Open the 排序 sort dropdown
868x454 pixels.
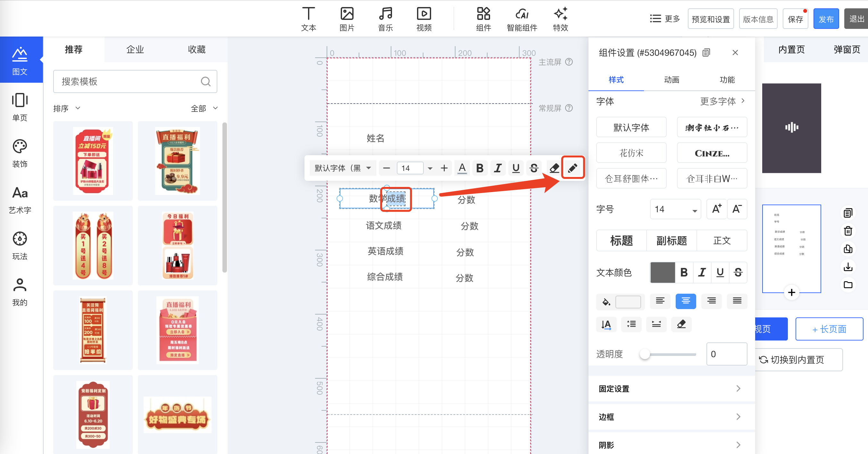(x=67, y=108)
